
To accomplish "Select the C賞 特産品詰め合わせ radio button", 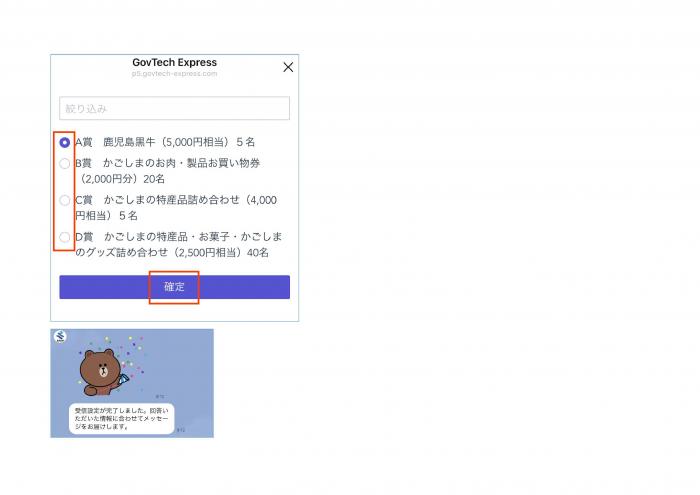I will point(65,200).
